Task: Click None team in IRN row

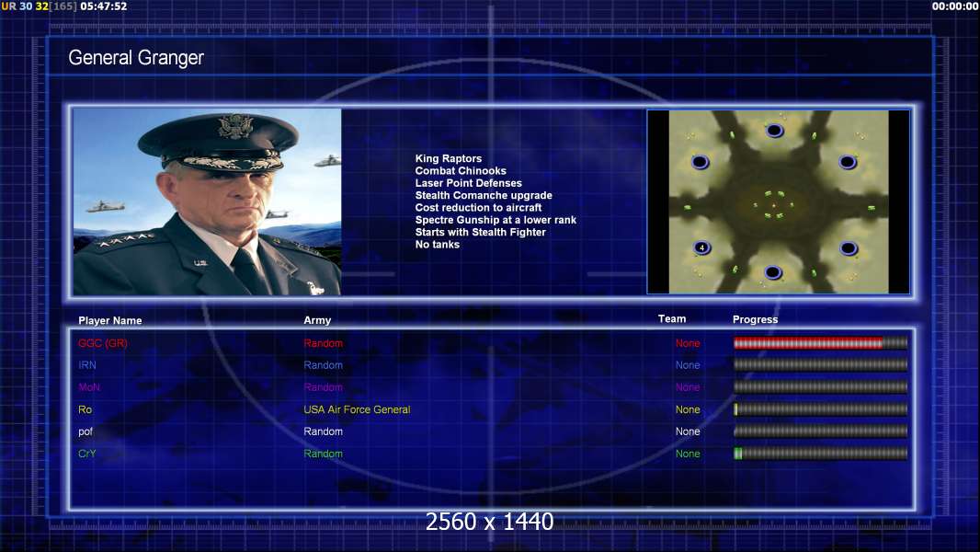Action: tap(688, 365)
